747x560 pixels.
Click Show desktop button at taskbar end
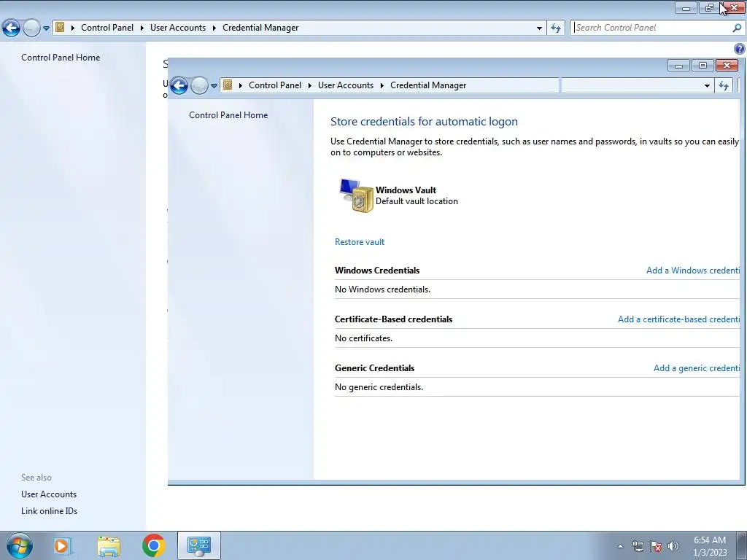pyautogui.click(x=742, y=545)
